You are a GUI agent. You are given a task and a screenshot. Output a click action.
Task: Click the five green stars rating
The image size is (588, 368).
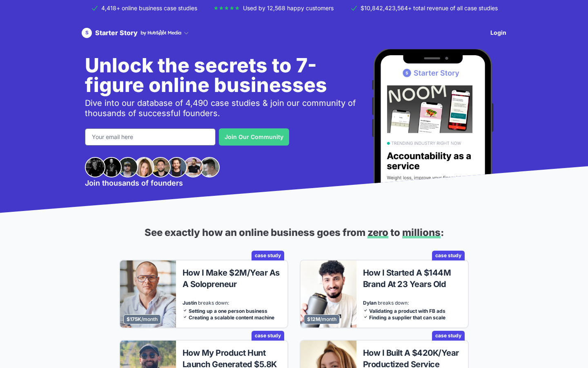point(227,8)
